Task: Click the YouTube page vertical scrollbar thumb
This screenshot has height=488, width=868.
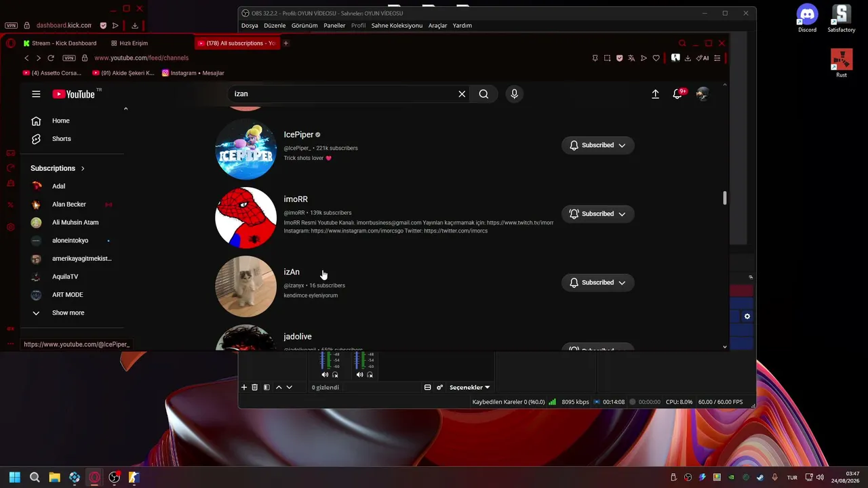Action: click(724, 198)
